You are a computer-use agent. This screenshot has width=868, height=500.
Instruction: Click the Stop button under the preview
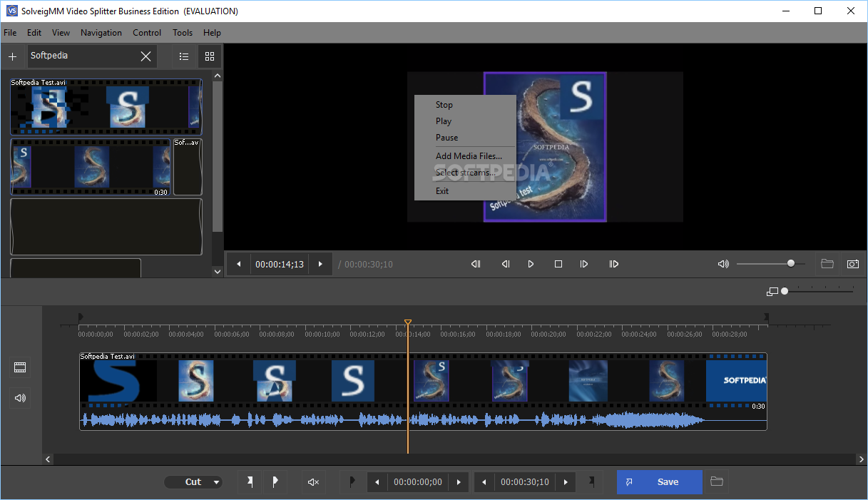(558, 264)
